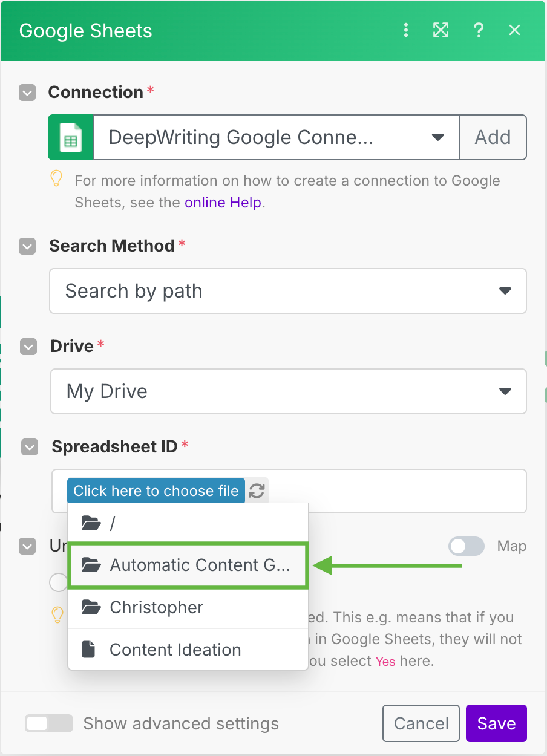This screenshot has height=756, width=547.
Task: Click the Content Ideation file icon
Action: [89, 650]
